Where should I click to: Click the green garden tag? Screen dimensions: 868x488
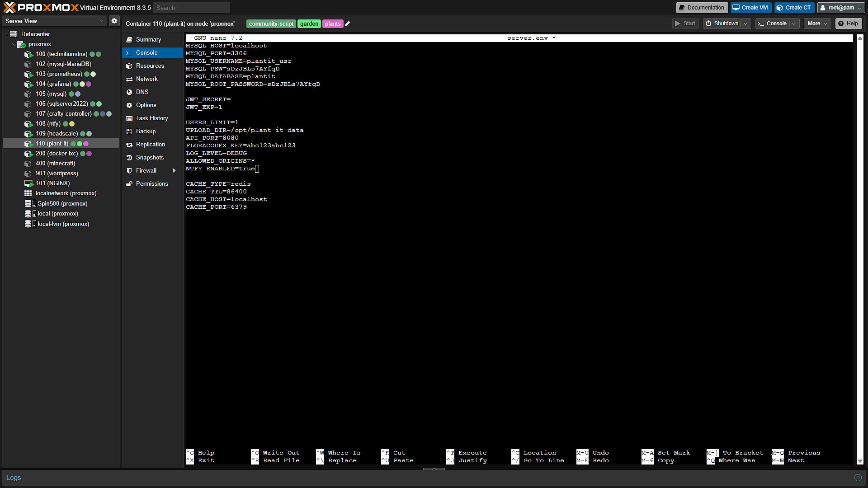click(309, 24)
